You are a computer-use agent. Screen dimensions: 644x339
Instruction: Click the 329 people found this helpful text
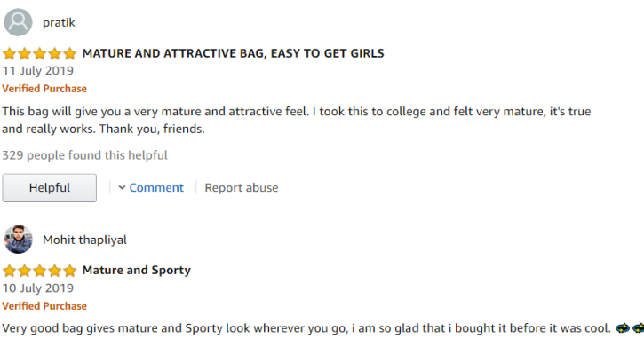coord(84,155)
